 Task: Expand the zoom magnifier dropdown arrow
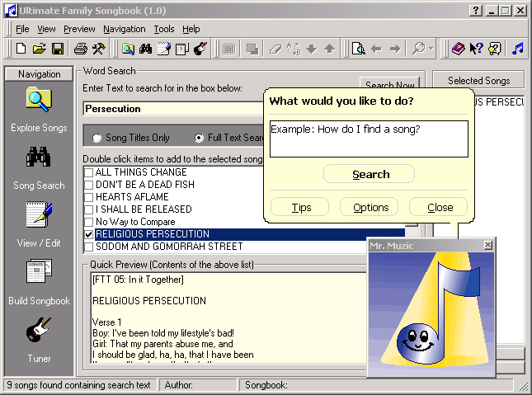(x=431, y=49)
